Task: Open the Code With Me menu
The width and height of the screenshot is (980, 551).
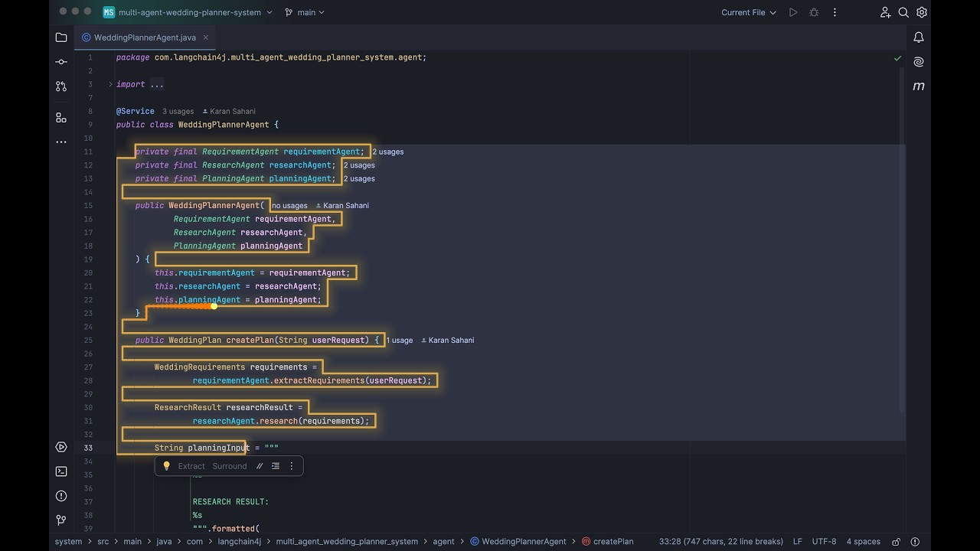Action: 885,12
